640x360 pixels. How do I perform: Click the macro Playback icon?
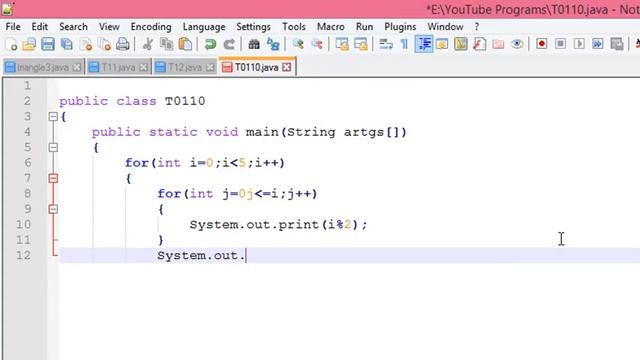(579, 44)
